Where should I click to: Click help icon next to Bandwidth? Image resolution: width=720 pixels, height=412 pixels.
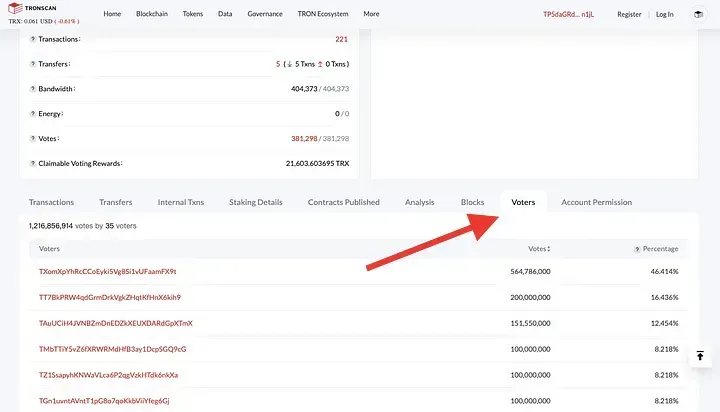[x=33, y=89]
